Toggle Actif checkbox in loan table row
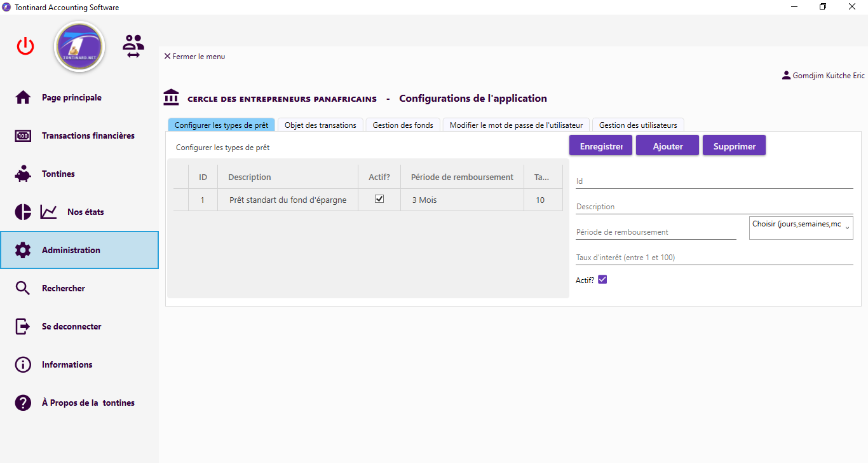The height and width of the screenshot is (463, 868). (379, 199)
